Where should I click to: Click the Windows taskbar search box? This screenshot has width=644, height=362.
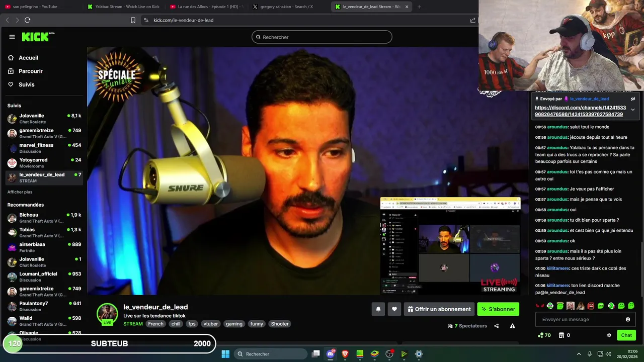click(271, 354)
